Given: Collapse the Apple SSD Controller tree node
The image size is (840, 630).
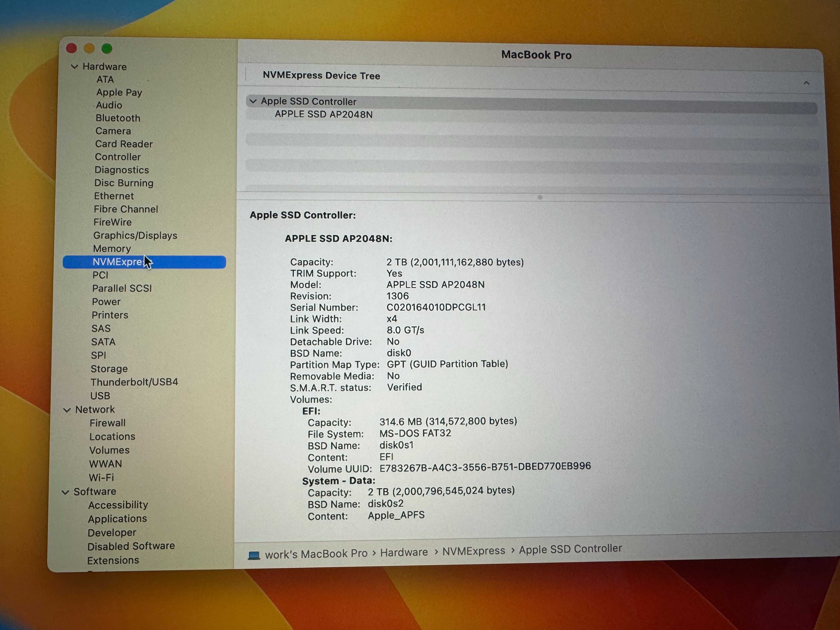Looking at the screenshot, I should (x=253, y=101).
